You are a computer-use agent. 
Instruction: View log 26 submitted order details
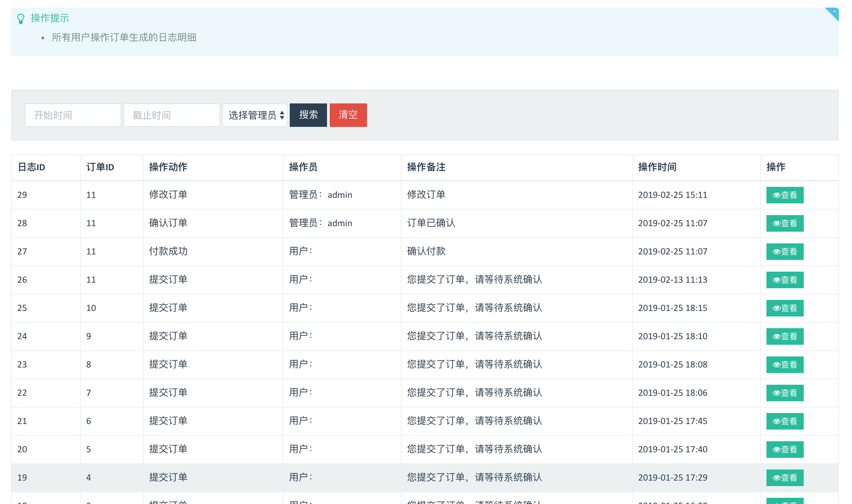[x=784, y=280]
